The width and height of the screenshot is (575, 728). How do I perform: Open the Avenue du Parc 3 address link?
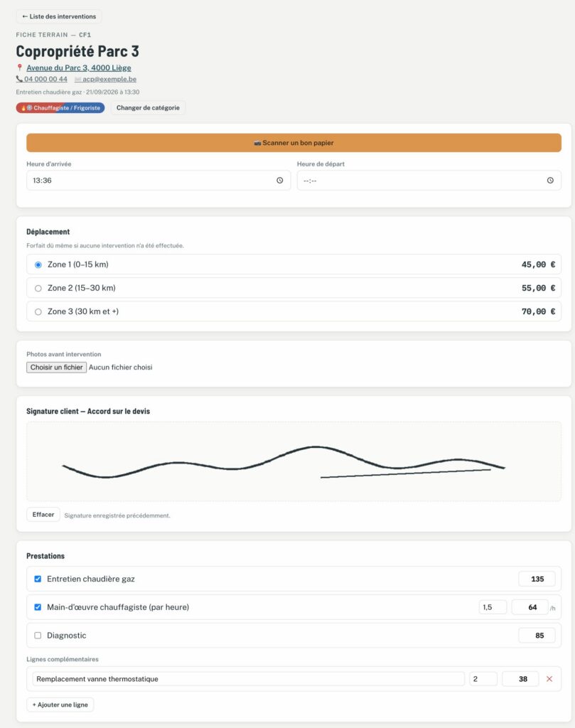tap(78, 68)
